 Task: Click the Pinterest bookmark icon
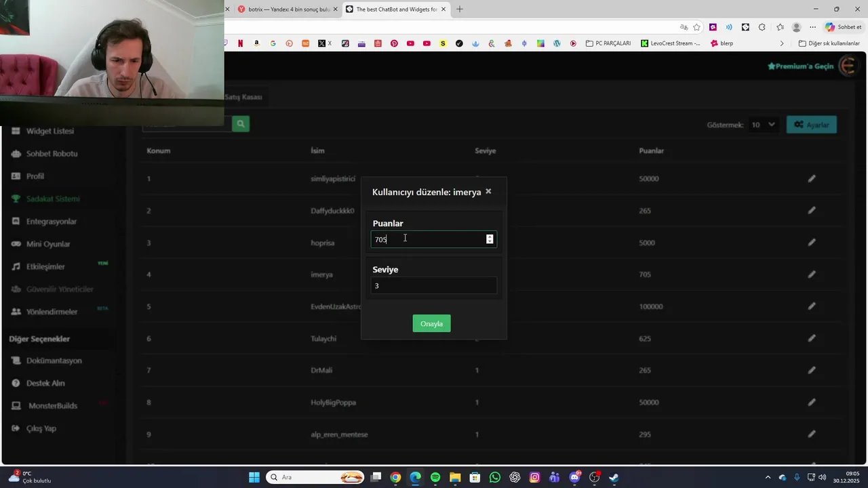coord(394,43)
